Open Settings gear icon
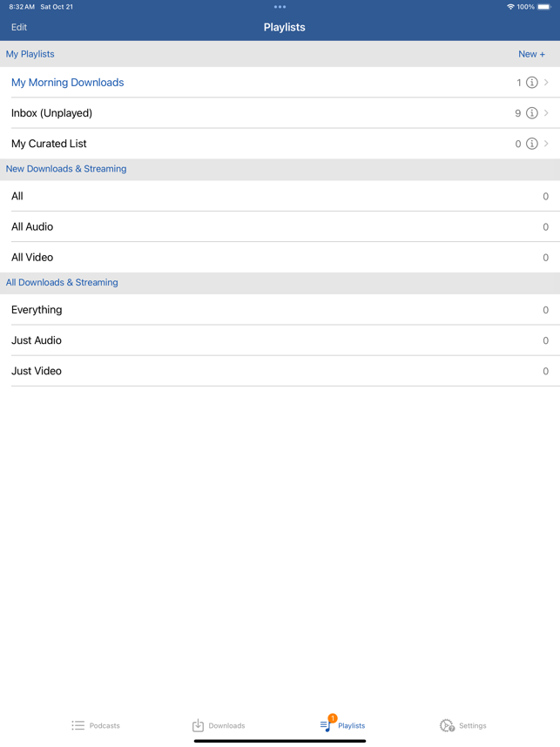This screenshot has width=560, height=747. (x=447, y=725)
